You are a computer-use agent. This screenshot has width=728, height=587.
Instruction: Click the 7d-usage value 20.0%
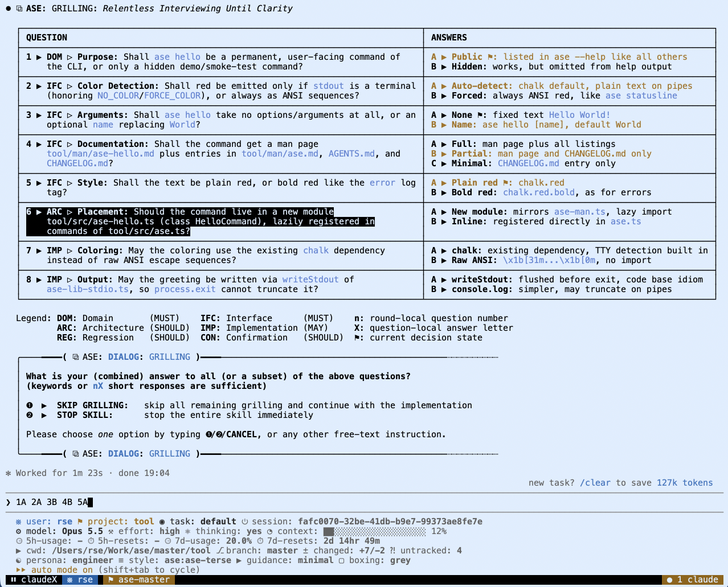click(x=239, y=541)
